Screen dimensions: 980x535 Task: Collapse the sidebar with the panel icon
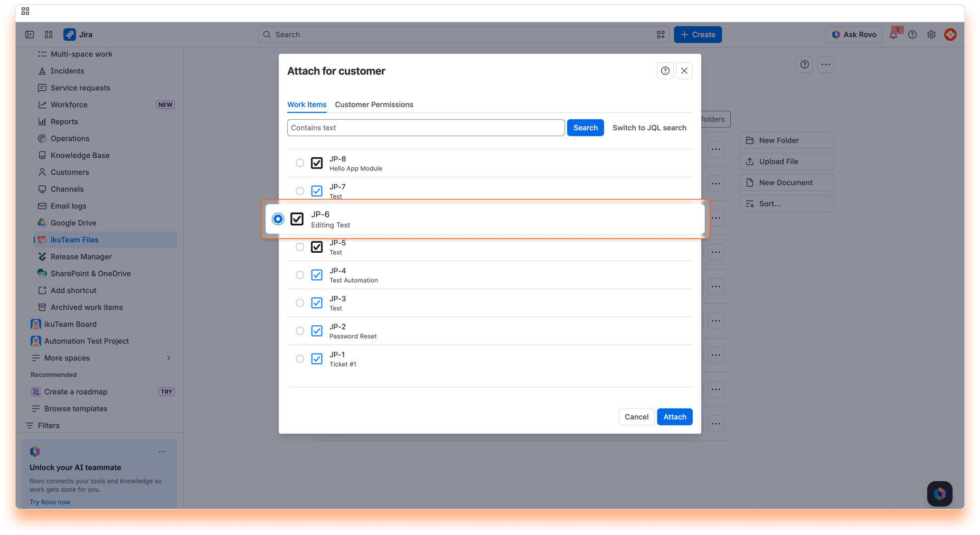coord(30,35)
